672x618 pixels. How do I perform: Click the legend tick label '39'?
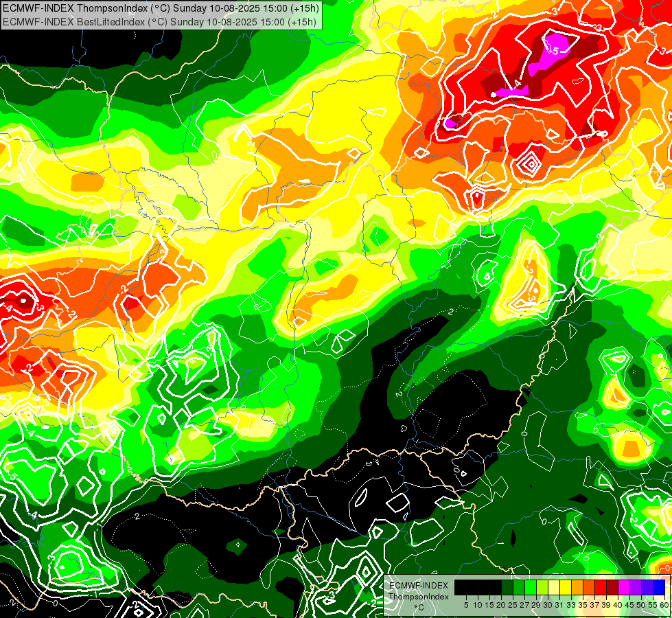point(606,605)
